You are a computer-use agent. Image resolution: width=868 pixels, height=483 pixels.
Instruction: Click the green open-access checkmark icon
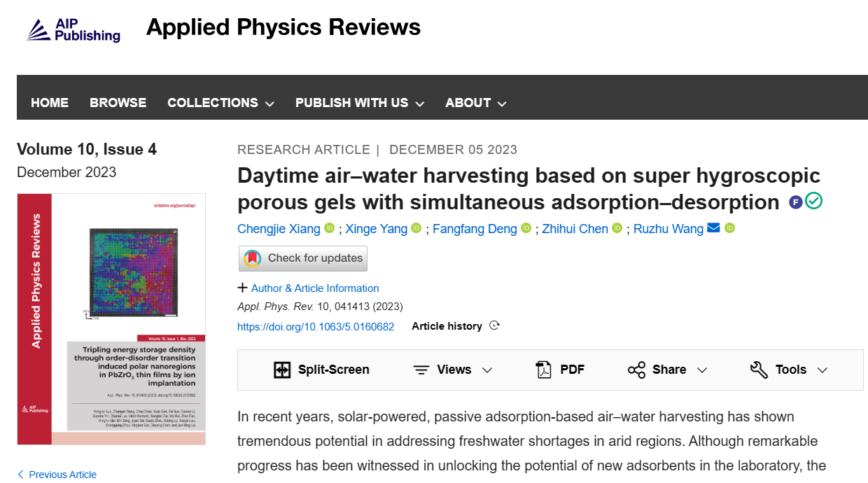tap(813, 202)
